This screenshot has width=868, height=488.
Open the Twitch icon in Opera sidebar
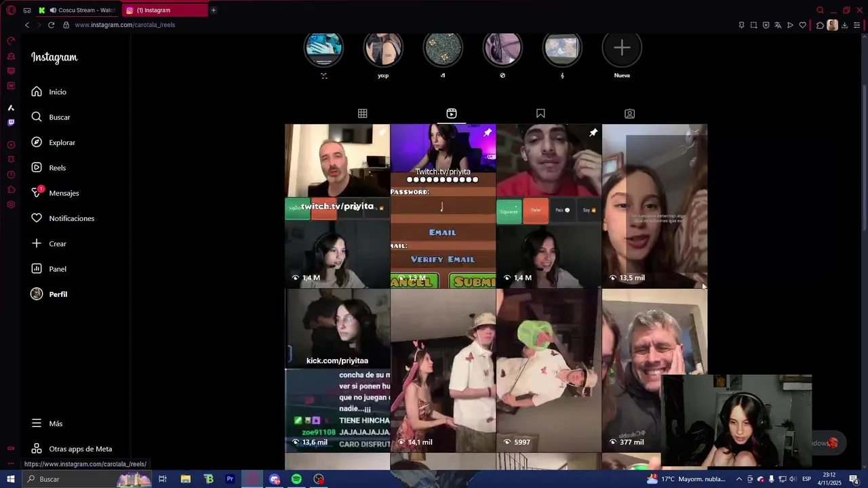11,123
